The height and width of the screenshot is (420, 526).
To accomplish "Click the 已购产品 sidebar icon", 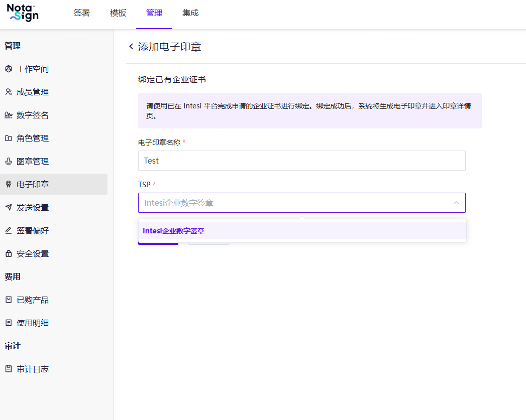I will pos(9,300).
